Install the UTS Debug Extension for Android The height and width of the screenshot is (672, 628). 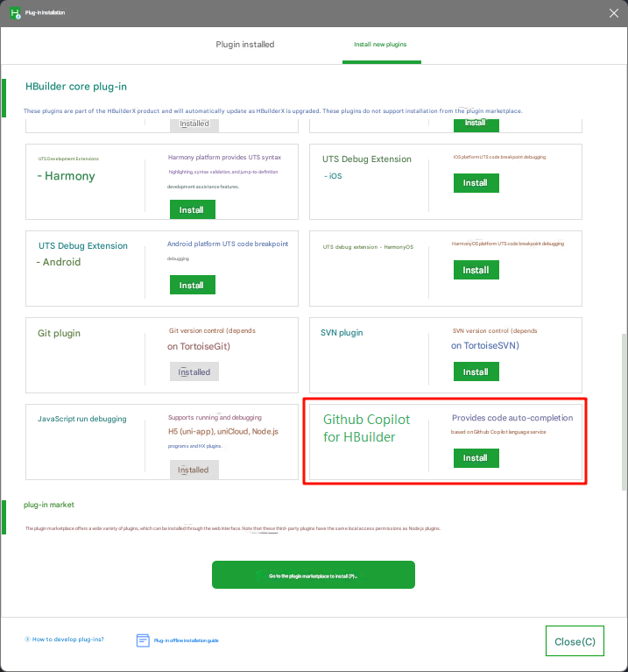click(192, 285)
